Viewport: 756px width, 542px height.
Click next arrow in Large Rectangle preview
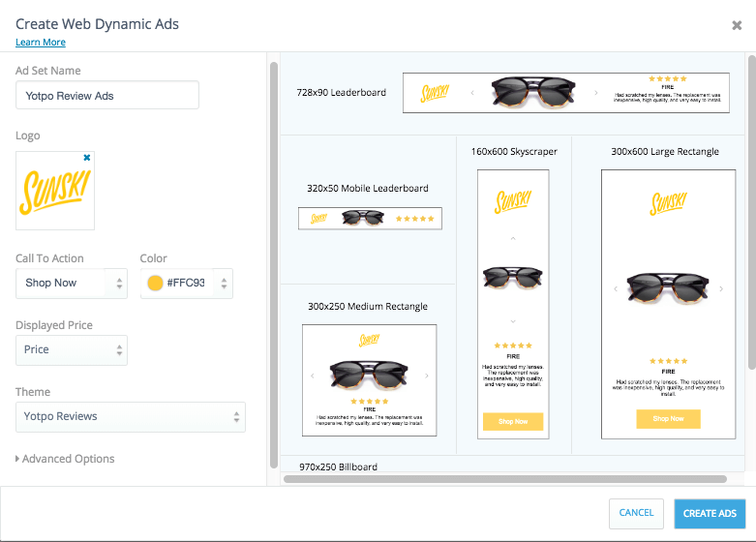pyautogui.click(x=721, y=288)
